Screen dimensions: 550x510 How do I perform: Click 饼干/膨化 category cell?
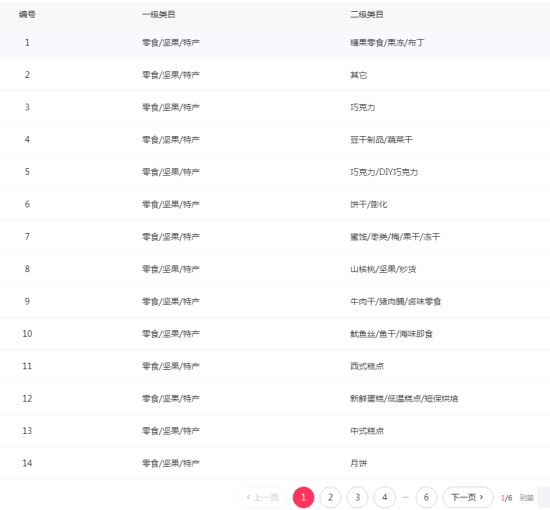point(369,204)
